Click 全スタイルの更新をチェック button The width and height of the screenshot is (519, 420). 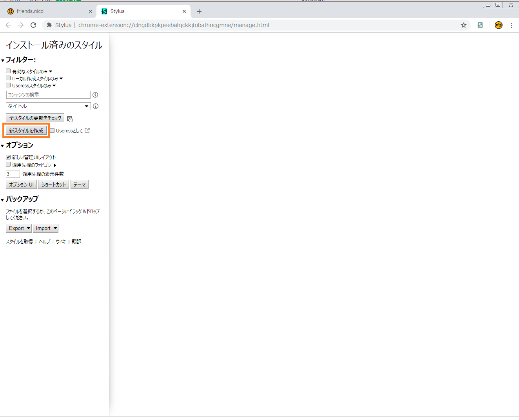point(35,118)
